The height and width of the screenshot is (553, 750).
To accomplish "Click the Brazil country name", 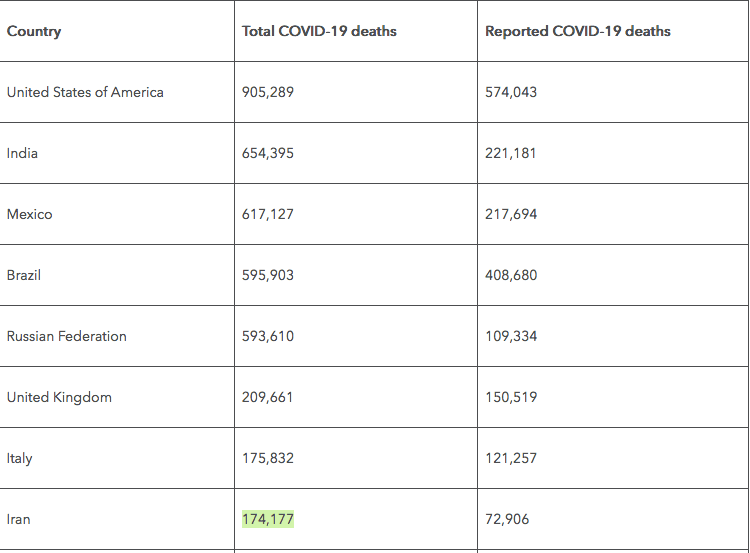I will [24, 275].
